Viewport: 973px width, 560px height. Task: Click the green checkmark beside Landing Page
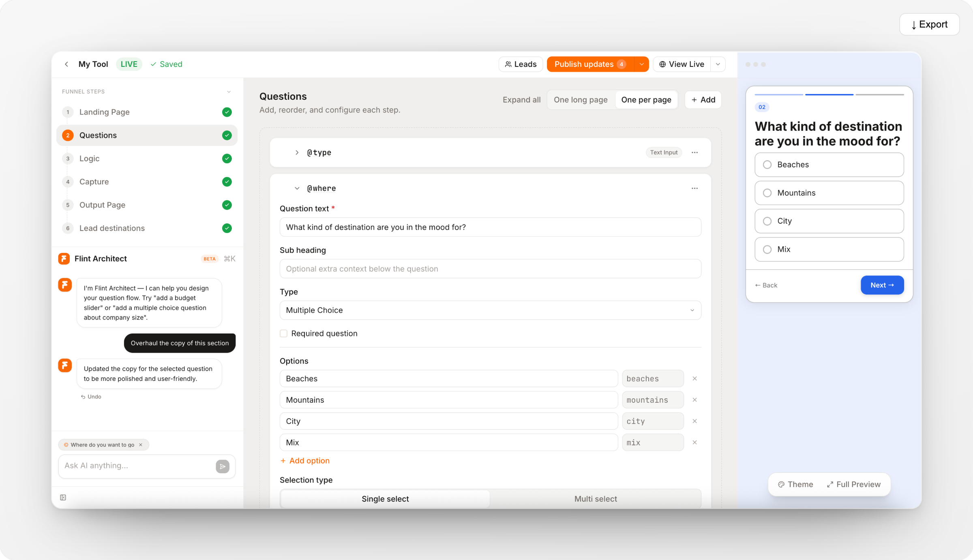click(227, 112)
